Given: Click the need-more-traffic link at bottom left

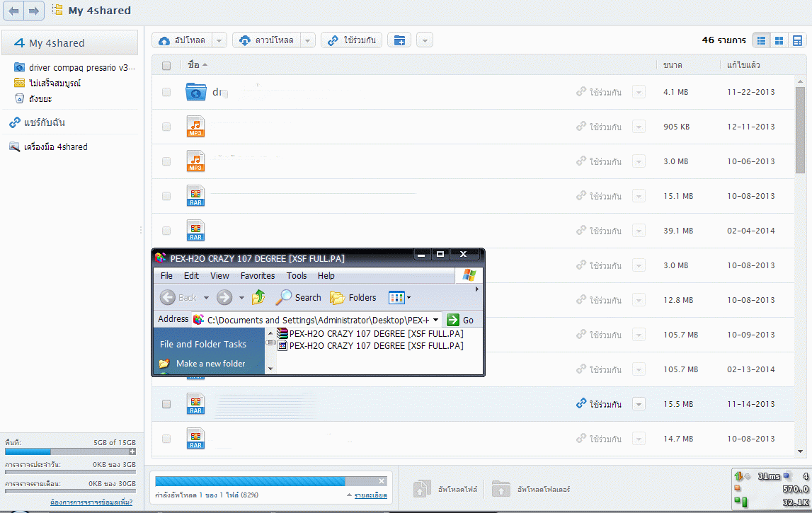Looking at the screenshot, I should tap(91, 502).
